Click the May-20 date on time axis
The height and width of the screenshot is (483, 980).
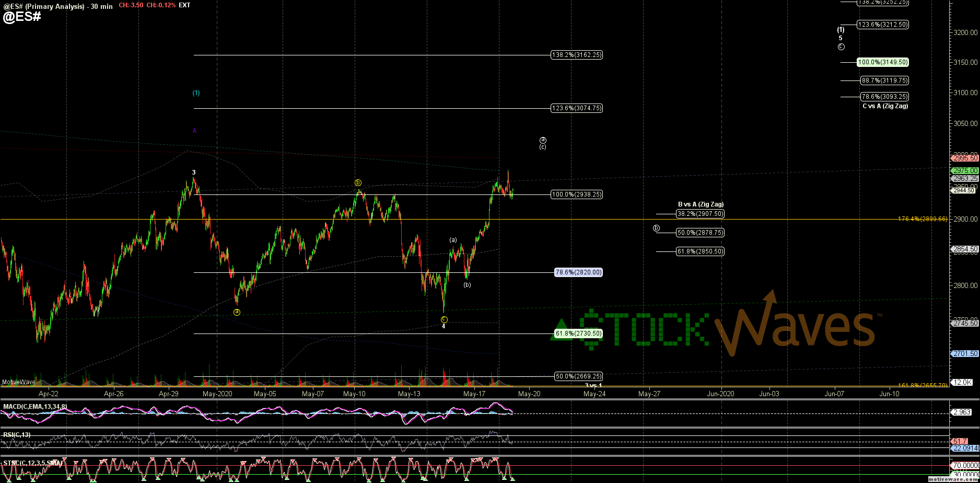point(529,394)
